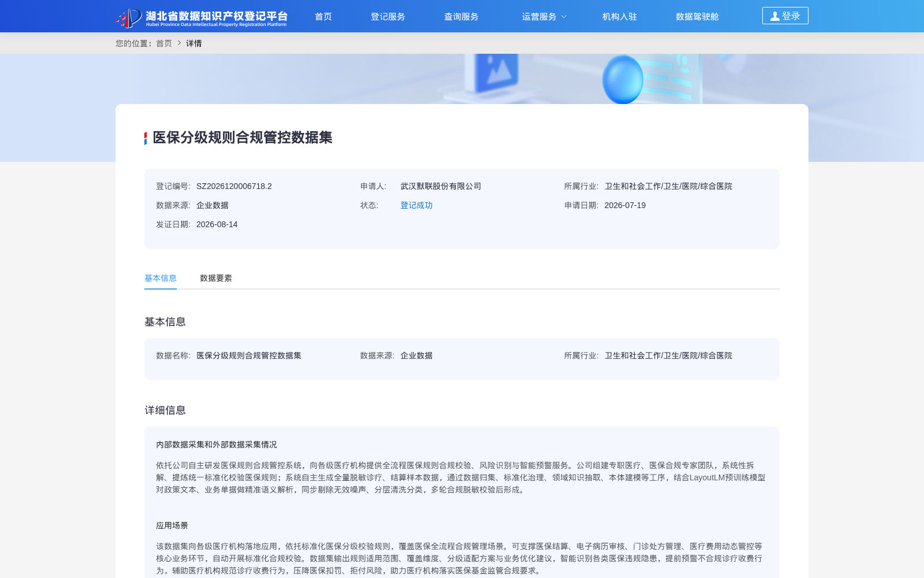Click the red-blue title marker icon
The image size is (924, 578).
click(146, 138)
